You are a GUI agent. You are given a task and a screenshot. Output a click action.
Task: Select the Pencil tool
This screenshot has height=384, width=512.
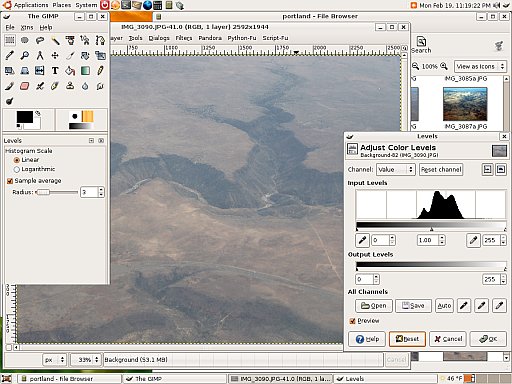[x=100, y=71]
